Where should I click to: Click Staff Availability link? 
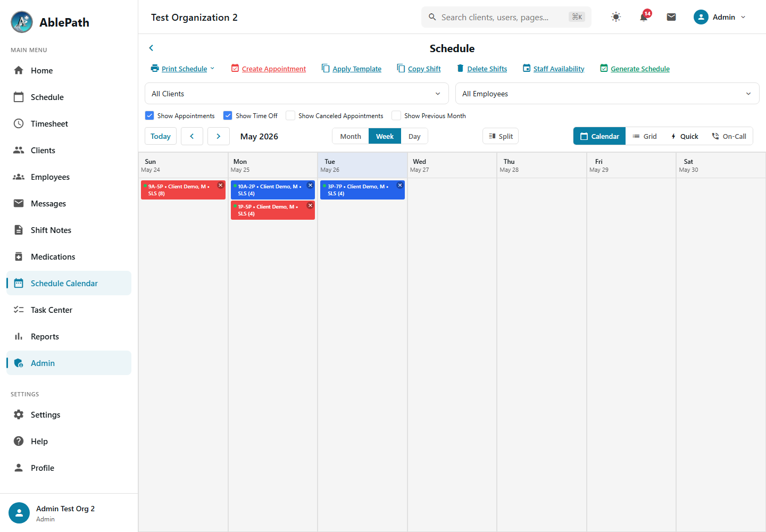(553, 69)
